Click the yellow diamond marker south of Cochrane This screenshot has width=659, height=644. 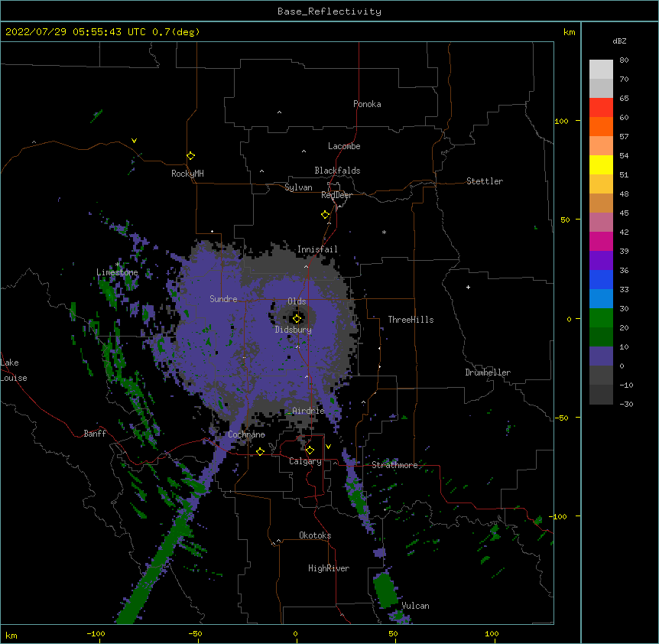point(260,451)
